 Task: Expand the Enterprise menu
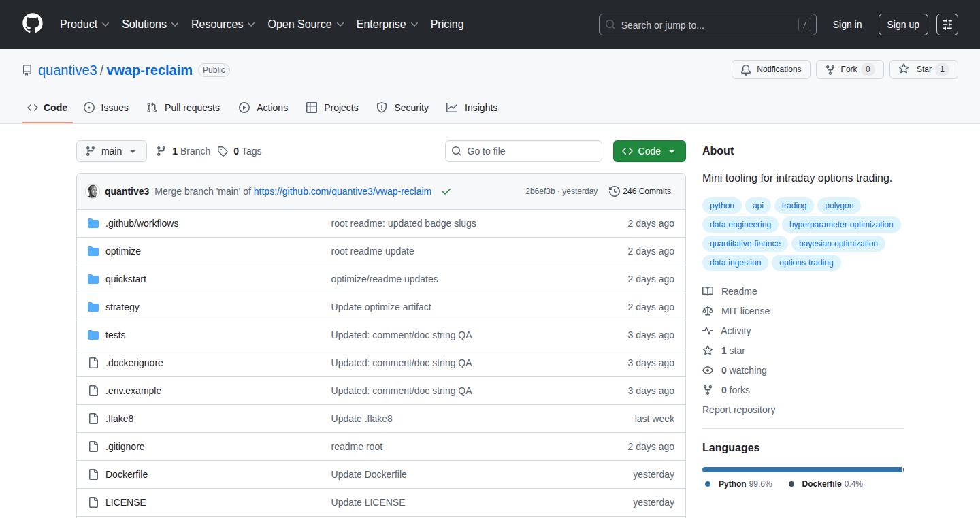click(387, 25)
